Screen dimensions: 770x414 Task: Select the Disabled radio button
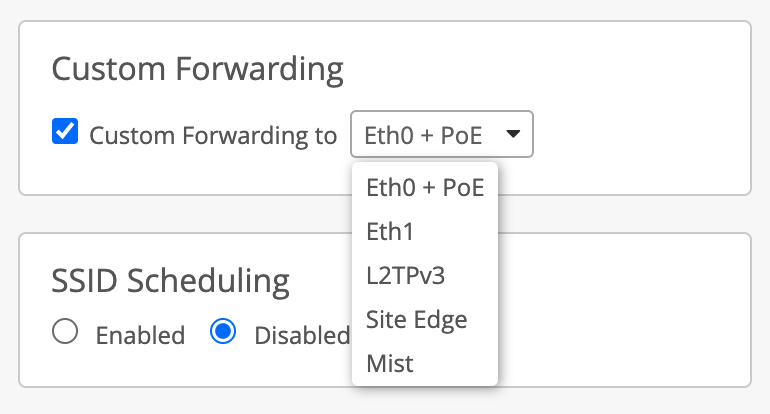(223, 333)
